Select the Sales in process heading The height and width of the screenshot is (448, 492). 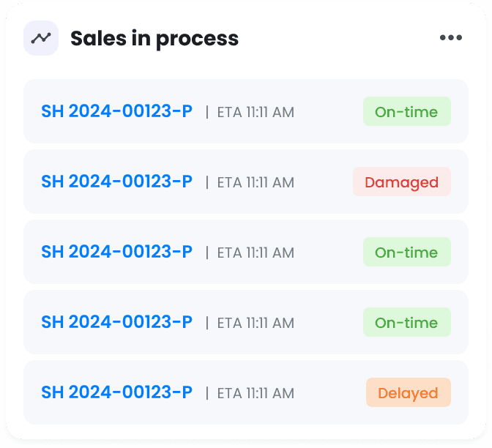tap(154, 39)
